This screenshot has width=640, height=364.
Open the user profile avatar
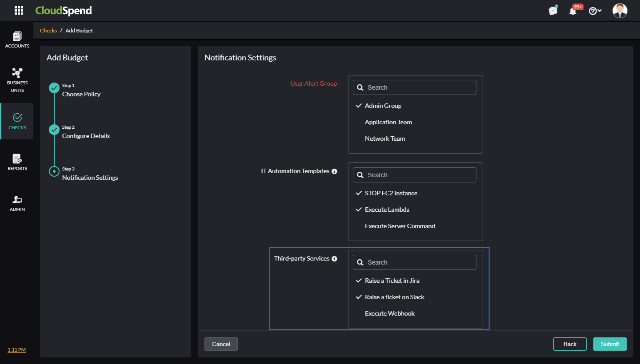click(620, 11)
